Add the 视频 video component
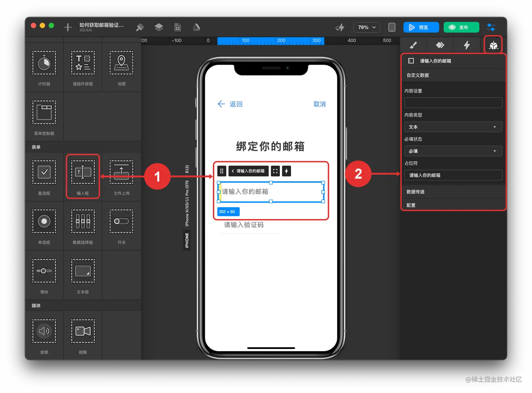532x393 pixels. [83, 331]
